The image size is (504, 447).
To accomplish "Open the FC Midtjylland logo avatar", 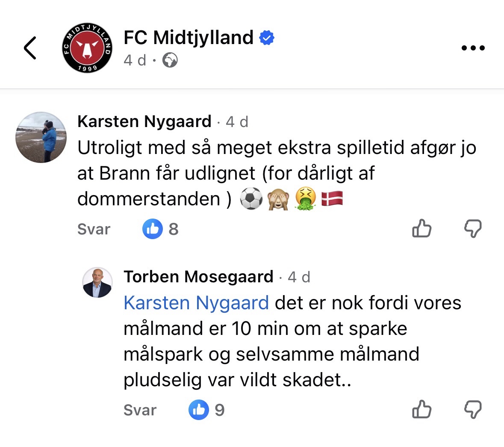I will (x=87, y=47).
